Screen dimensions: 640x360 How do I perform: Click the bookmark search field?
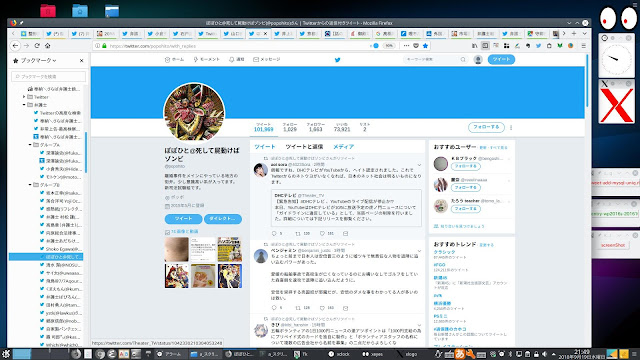pyautogui.click(x=49, y=77)
